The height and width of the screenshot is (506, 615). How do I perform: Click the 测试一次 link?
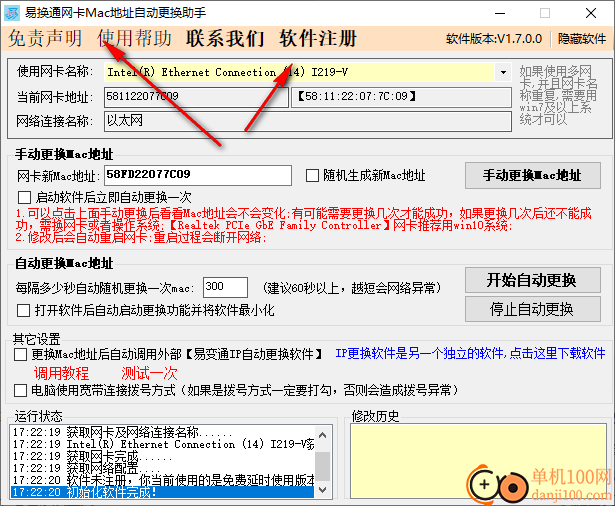click(x=149, y=373)
